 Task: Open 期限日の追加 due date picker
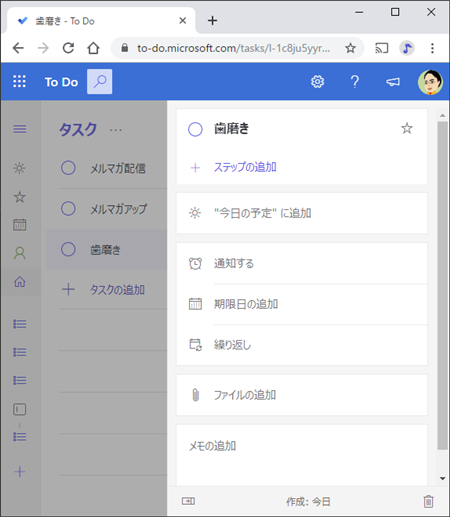(302, 304)
